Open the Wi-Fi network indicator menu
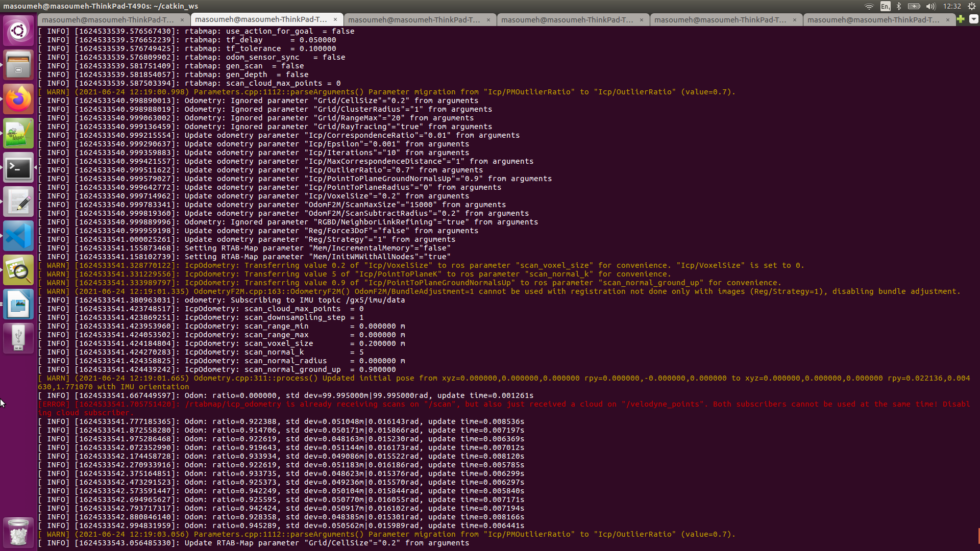Image resolution: width=980 pixels, height=551 pixels. click(869, 6)
